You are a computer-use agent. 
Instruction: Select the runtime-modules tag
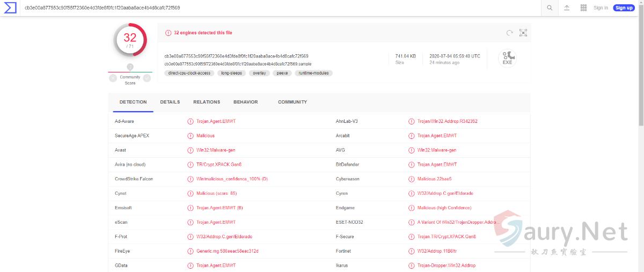coord(313,73)
